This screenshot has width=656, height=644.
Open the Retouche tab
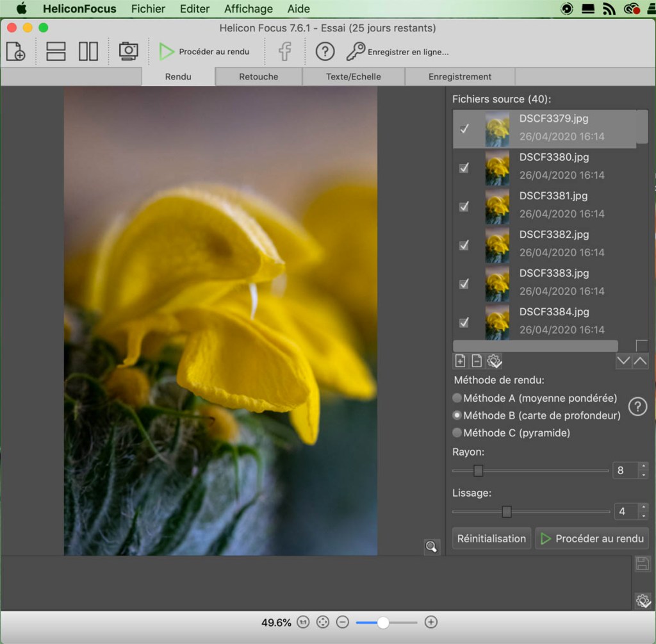(258, 77)
